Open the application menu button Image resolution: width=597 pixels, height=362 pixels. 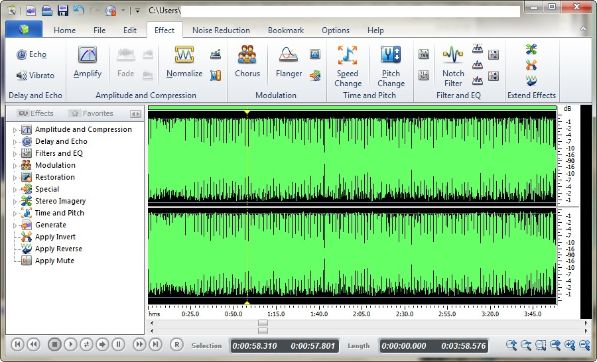coord(24,29)
